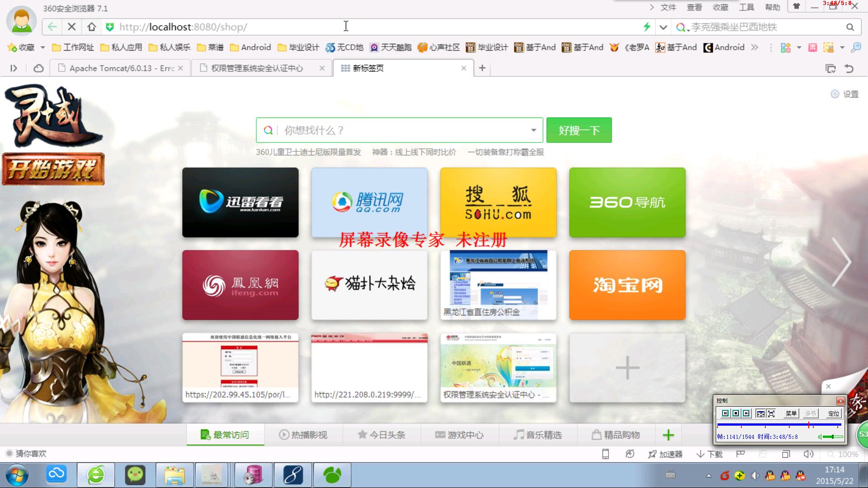Image resolution: width=868 pixels, height=488 pixels.
Task: Switch to the 权限管理系统安全认证中心 tab
Action: click(262, 68)
